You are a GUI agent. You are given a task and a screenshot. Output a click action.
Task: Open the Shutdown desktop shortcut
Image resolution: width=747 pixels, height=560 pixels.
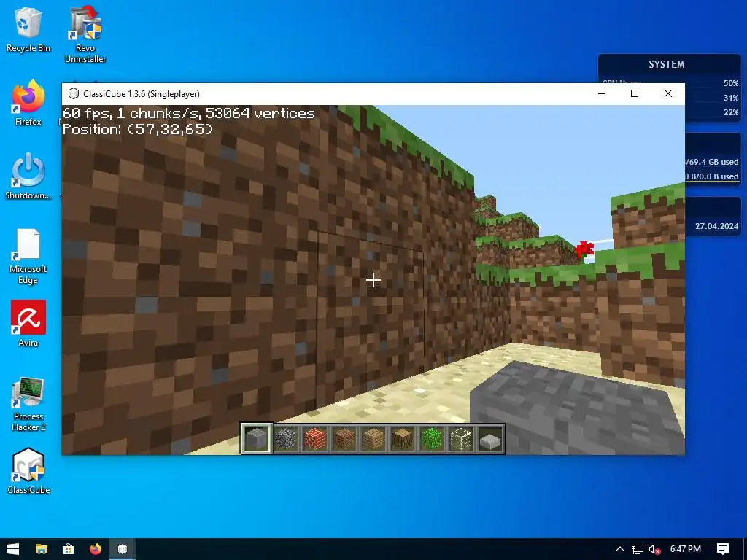[x=28, y=176]
